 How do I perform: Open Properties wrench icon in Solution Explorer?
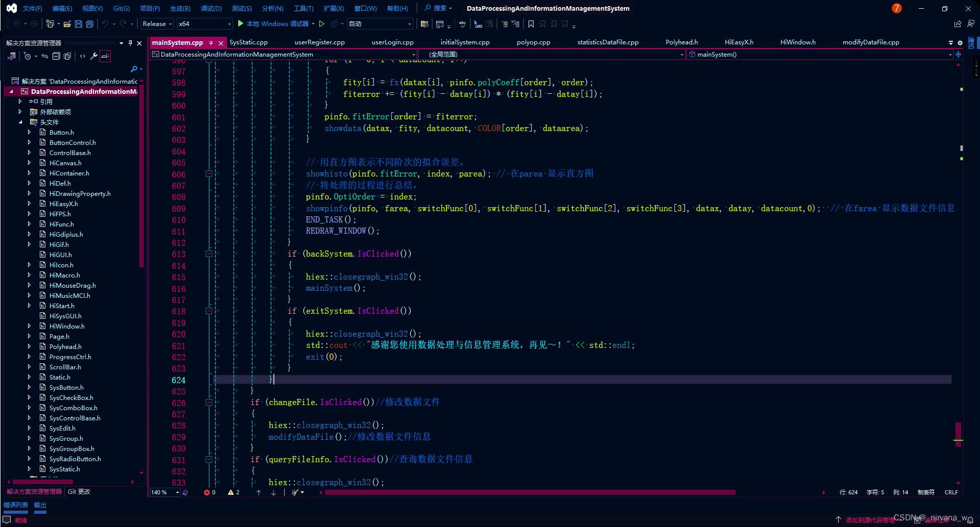coord(94,56)
